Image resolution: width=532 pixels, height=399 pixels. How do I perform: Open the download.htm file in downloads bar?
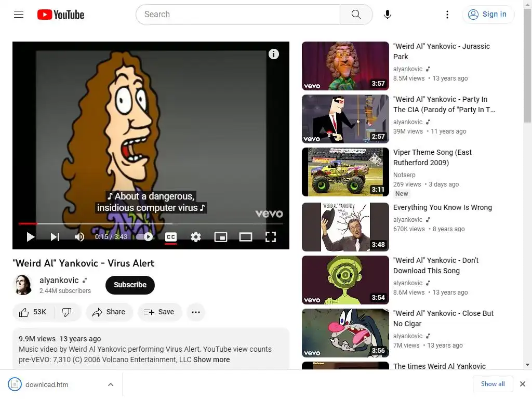coord(47,385)
